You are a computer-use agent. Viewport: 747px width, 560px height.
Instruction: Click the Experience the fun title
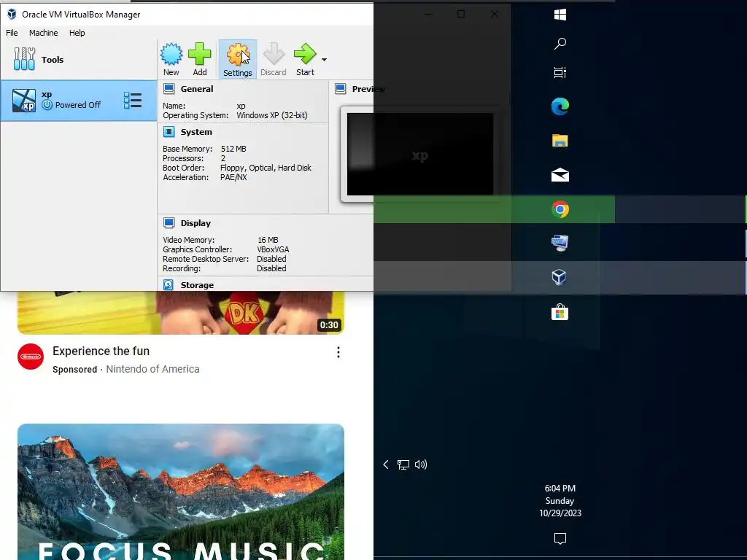[101, 351]
